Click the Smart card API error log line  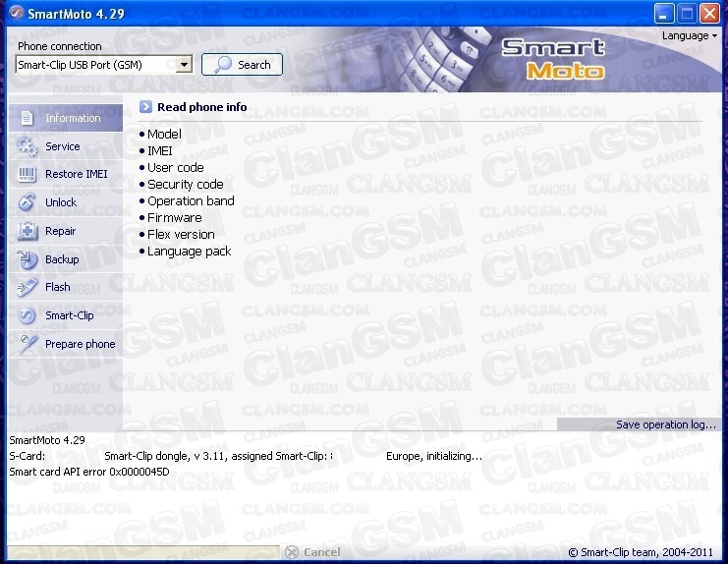point(89,472)
